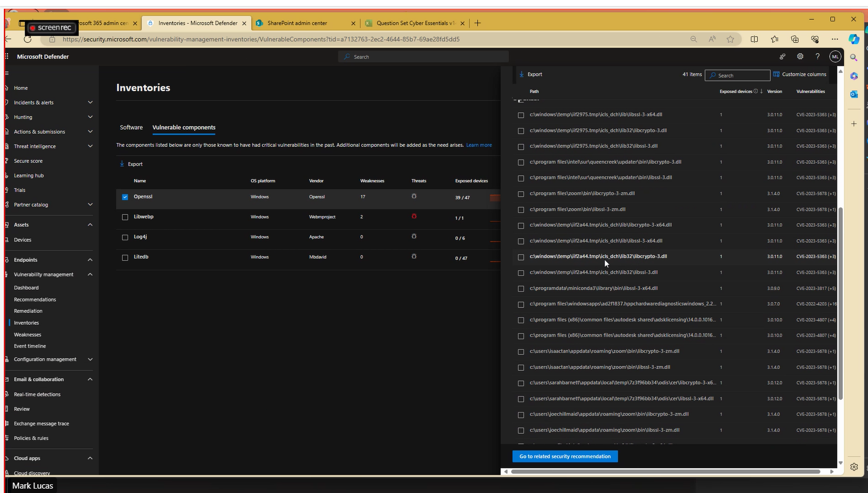Click Libwebp red threat icon
The image size is (868, 493).
414,216
